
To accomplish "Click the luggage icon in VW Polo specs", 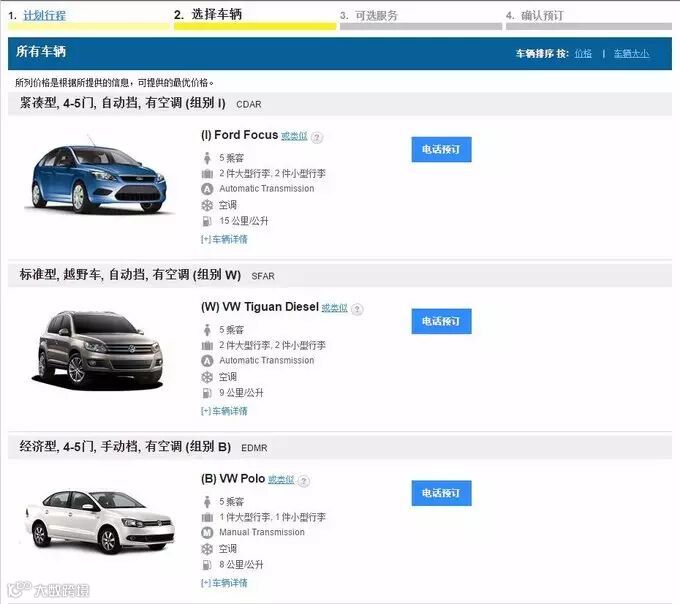I will (x=207, y=517).
